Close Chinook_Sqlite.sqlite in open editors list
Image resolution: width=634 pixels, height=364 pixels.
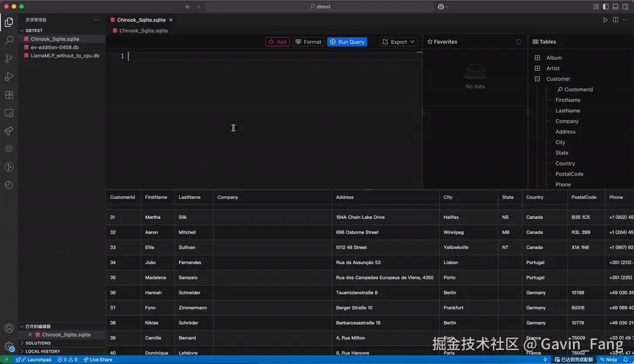pos(30,335)
